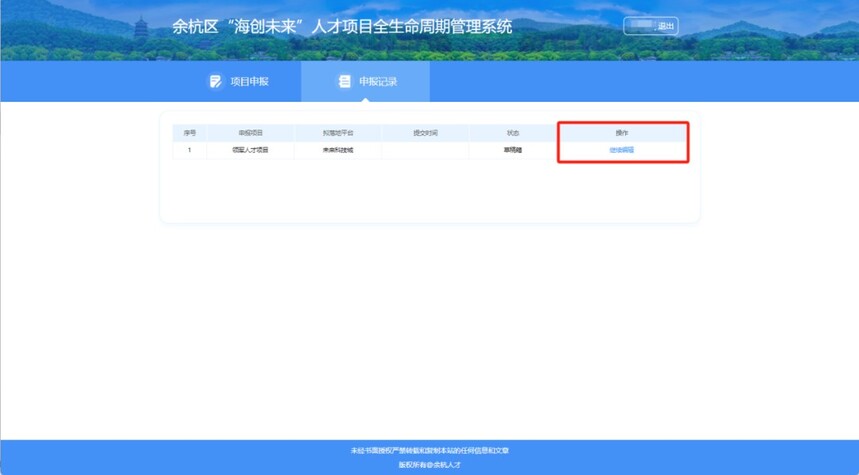This screenshot has height=475, width=859.
Task: Click the system title 余杭区海创未来
Action: [x=342, y=26]
